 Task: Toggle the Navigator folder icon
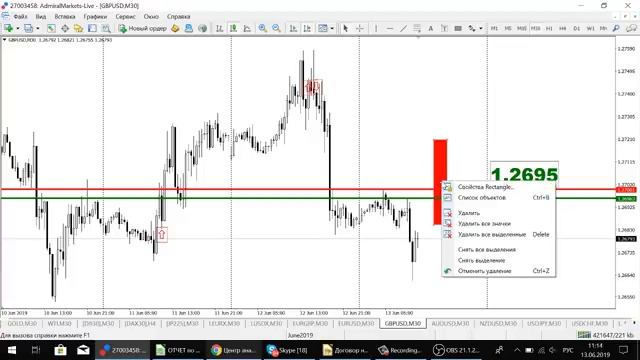pos(78,28)
